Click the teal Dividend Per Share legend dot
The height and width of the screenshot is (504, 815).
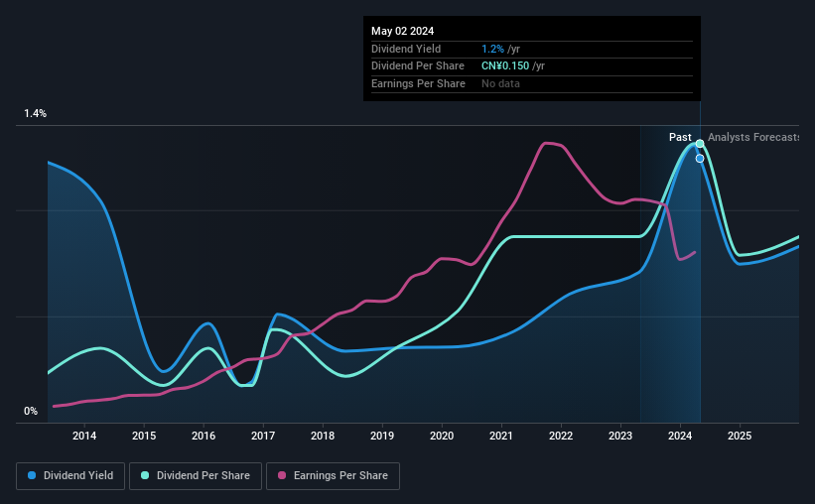click(145, 475)
